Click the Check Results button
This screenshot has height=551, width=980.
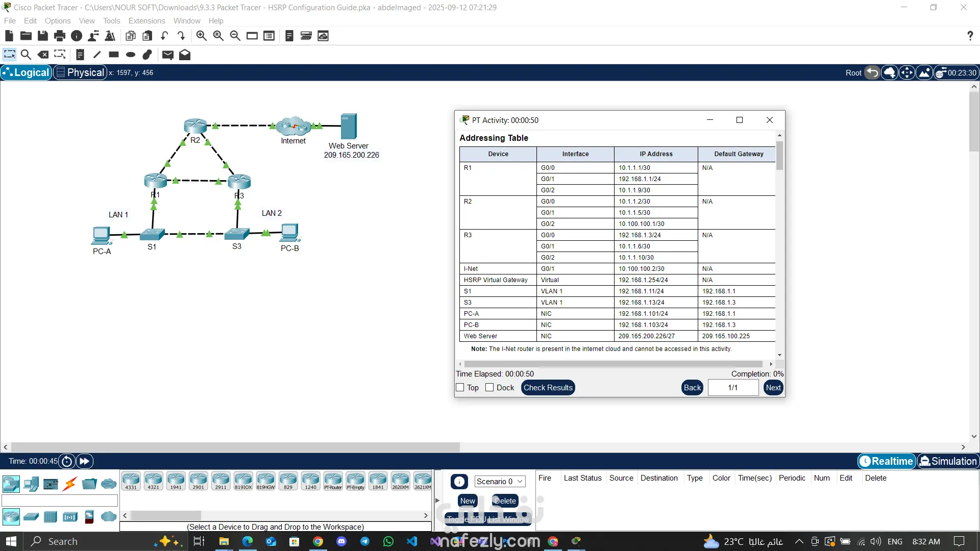click(548, 388)
